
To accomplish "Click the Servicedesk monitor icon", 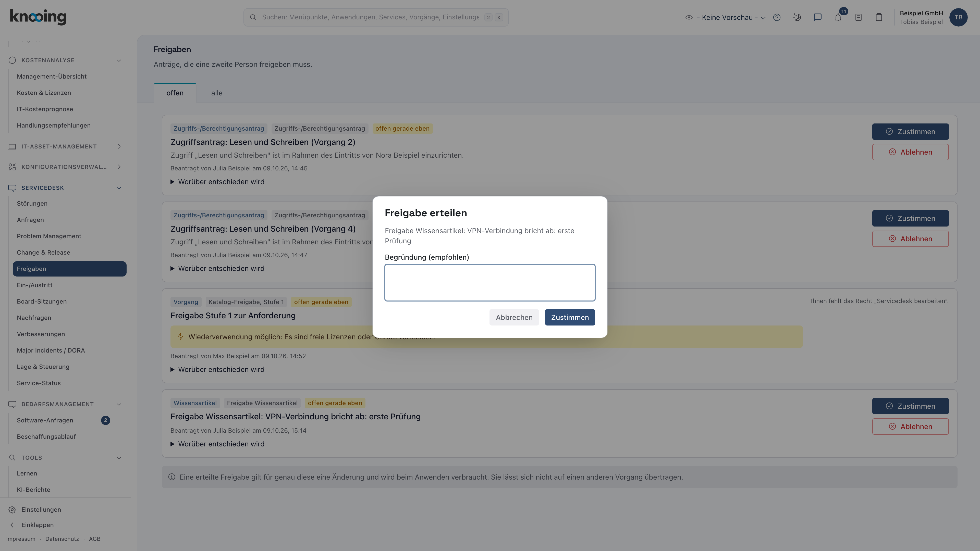I will pyautogui.click(x=12, y=188).
